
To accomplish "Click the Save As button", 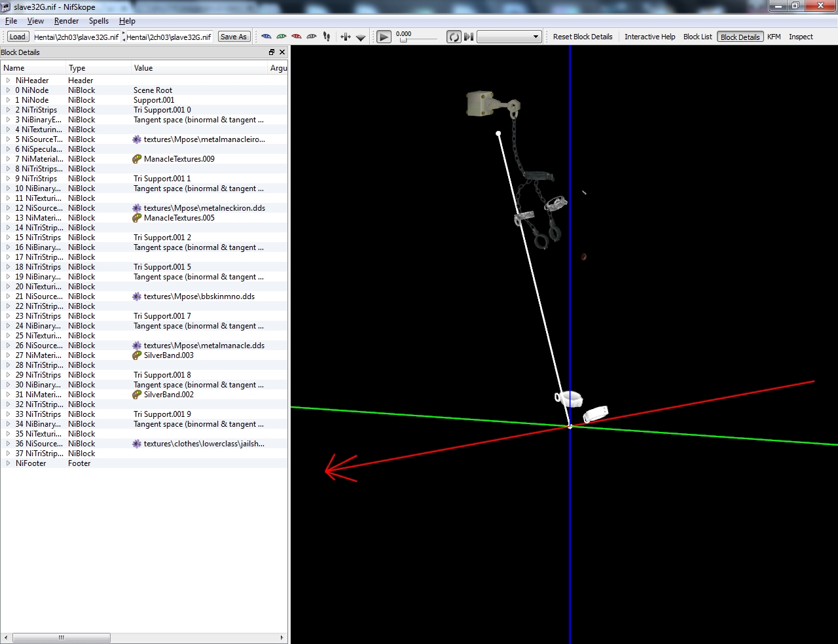I will [x=234, y=37].
